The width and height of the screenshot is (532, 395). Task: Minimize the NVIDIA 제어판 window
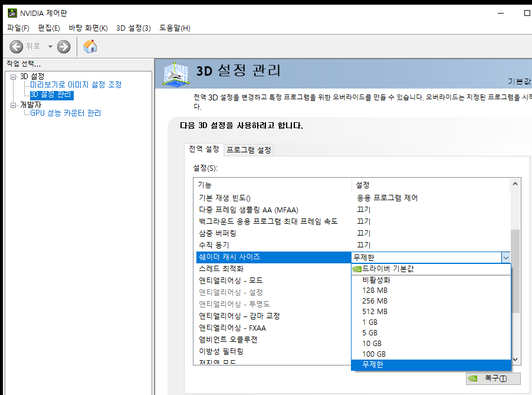coord(501,13)
